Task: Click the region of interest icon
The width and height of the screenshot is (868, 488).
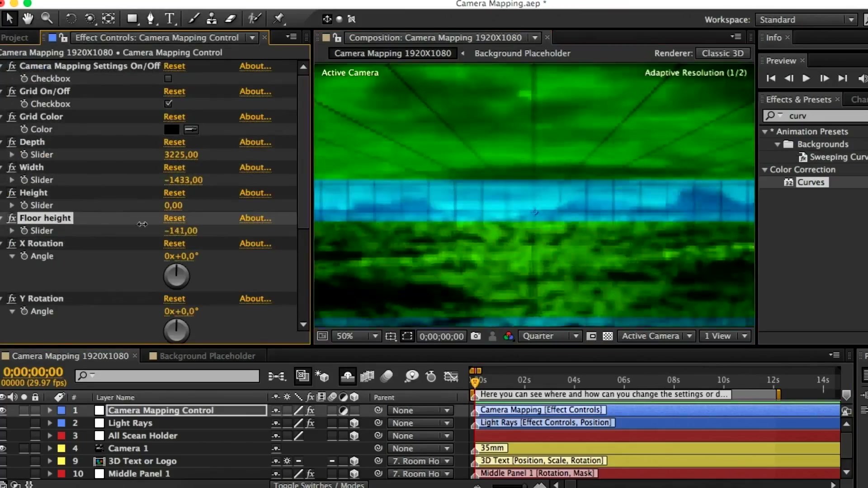Action: (407, 336)
